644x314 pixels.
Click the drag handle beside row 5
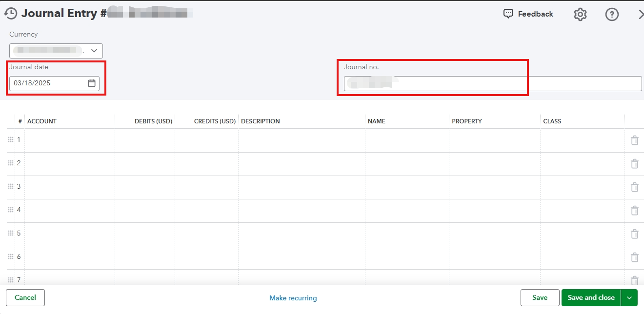11,233
